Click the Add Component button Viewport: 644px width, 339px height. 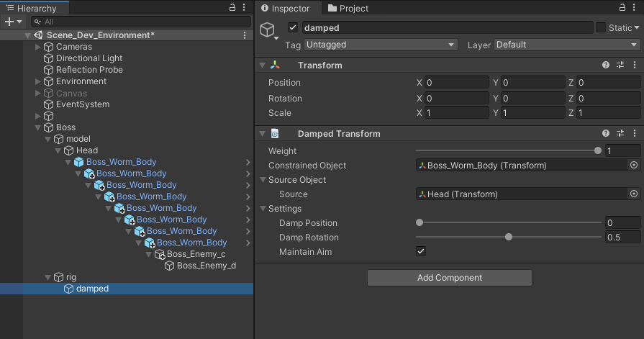pyautogui.click(x=449, y=278)
